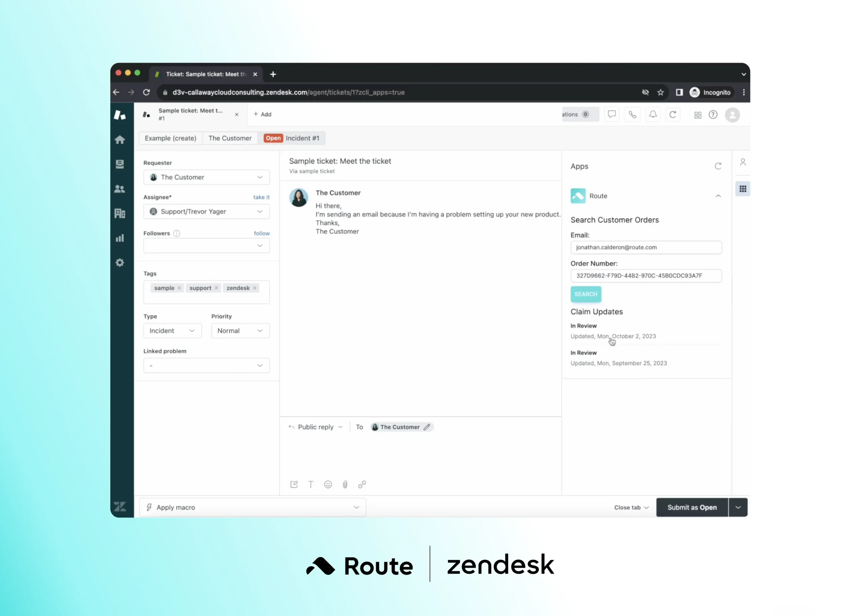Attach a file with the paperclip icon
The height and width of the screenshot is (616, 861).
pos(345,485)
